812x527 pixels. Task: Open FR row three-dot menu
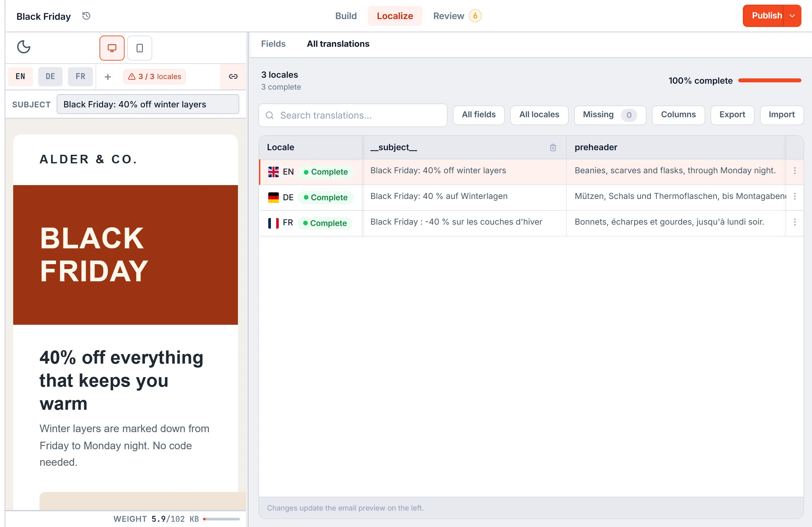(x=795, y=222)
